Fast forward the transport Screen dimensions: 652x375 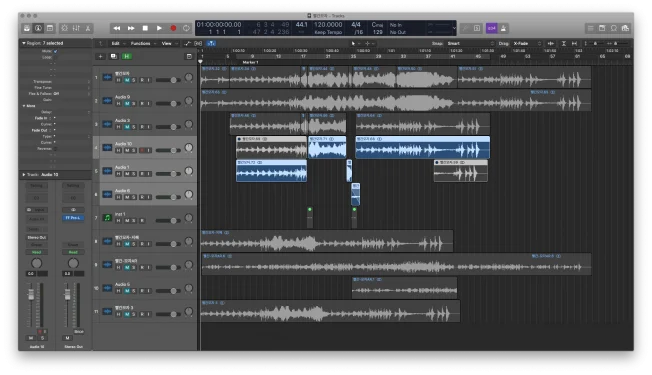point(131,28)
